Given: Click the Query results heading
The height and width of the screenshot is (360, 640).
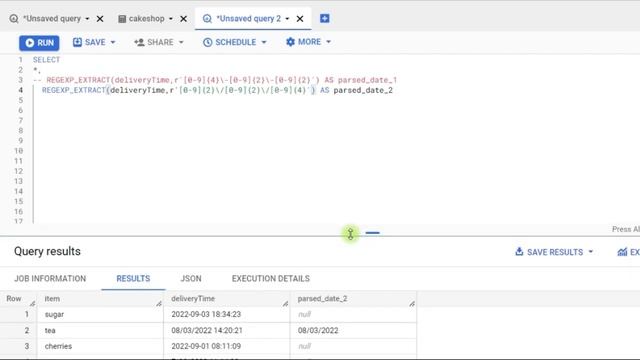Looking at the screenshot, I should [x=47, y=251].
